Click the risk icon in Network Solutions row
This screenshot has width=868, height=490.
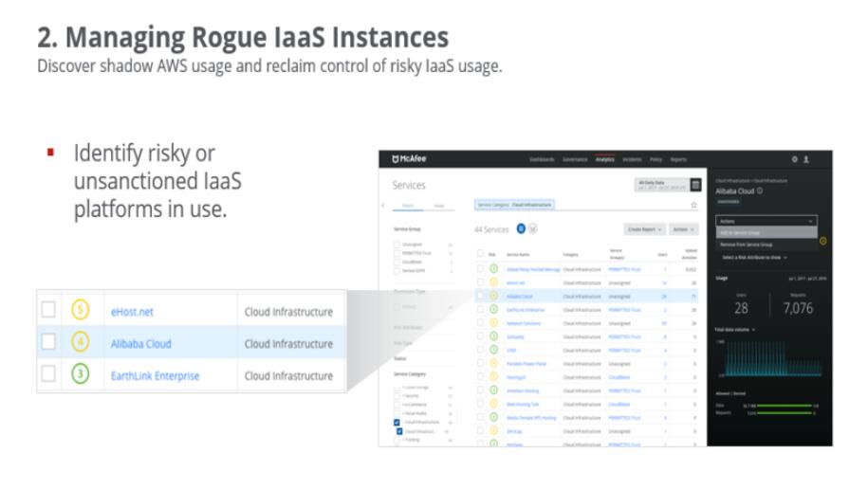point(494,323)
